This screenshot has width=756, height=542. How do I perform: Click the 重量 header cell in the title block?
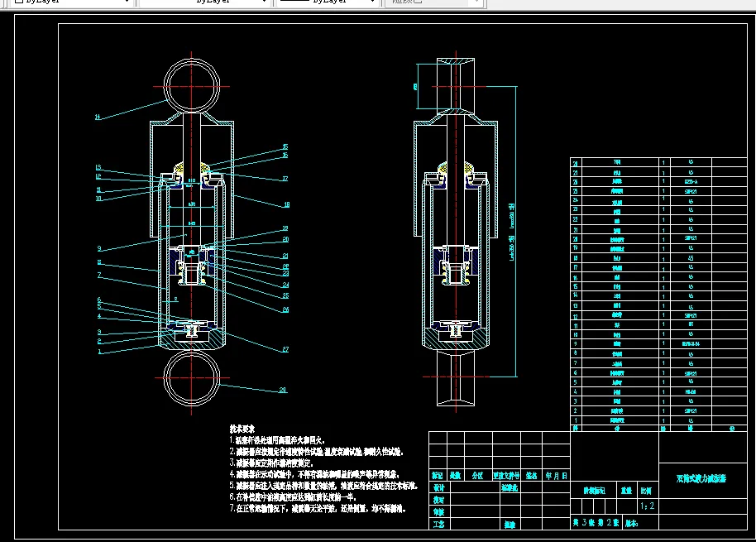626,491
